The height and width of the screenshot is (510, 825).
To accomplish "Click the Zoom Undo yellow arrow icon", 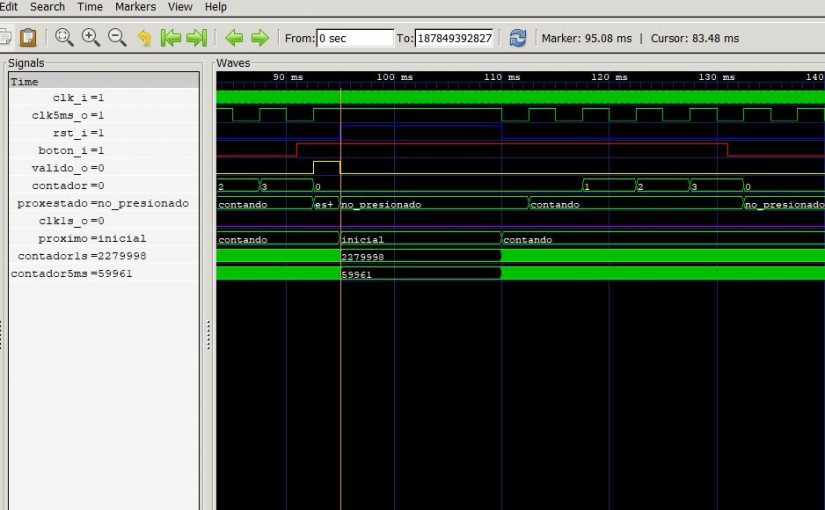I will [144, 38].
